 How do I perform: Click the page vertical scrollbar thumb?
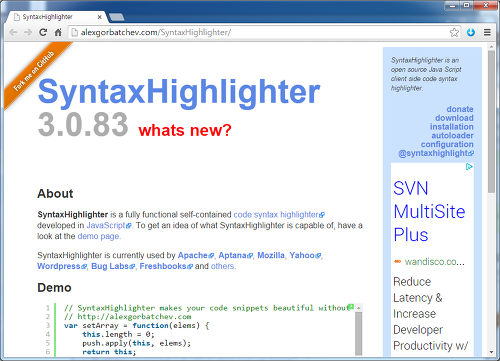pos(491,122)
